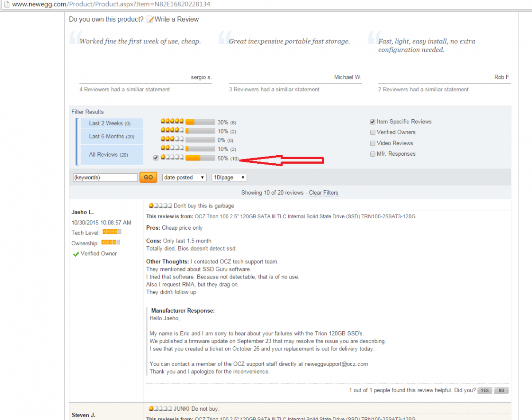Click the egg rating on Steven J.'s review
Viewport: 532px width, 420px height.
(x=160, y=408)
